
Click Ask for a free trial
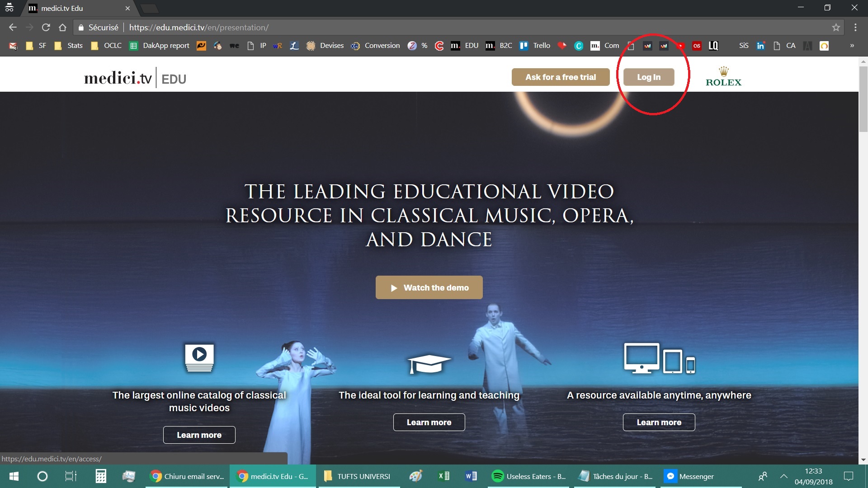tap(561, 77)
